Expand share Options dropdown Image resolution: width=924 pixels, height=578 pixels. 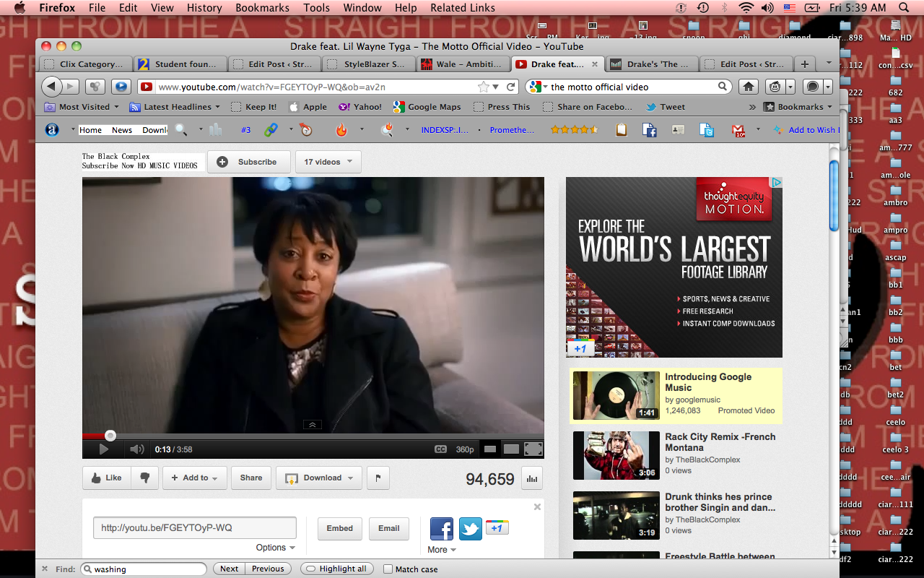click(x=275, y=548)
